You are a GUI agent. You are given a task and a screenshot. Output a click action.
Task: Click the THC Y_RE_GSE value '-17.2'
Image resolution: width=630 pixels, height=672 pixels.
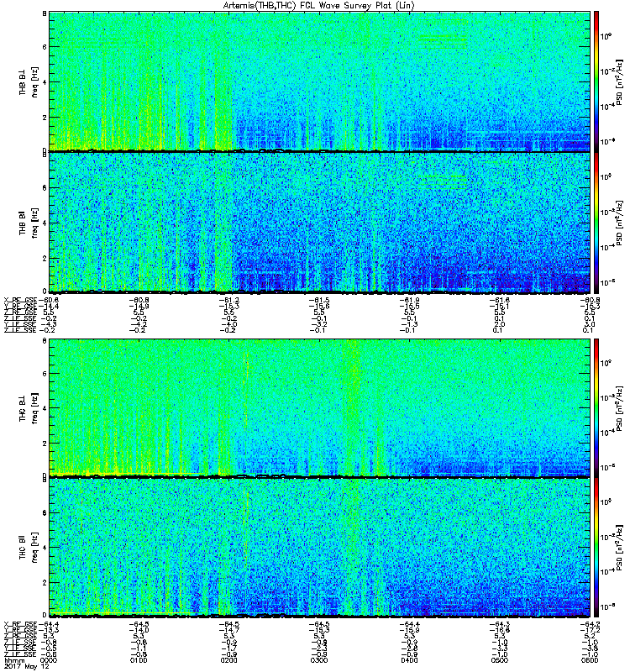tap(590, 631)
